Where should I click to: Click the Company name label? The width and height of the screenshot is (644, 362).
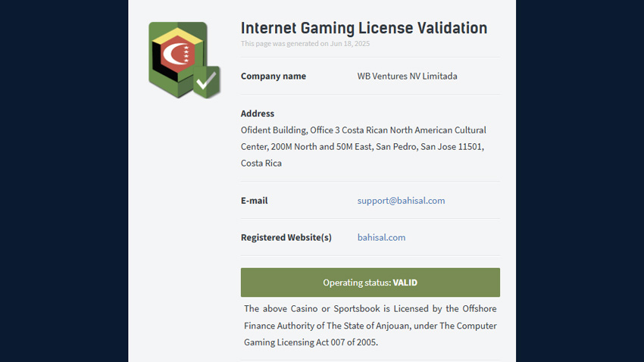coord(273,76)
